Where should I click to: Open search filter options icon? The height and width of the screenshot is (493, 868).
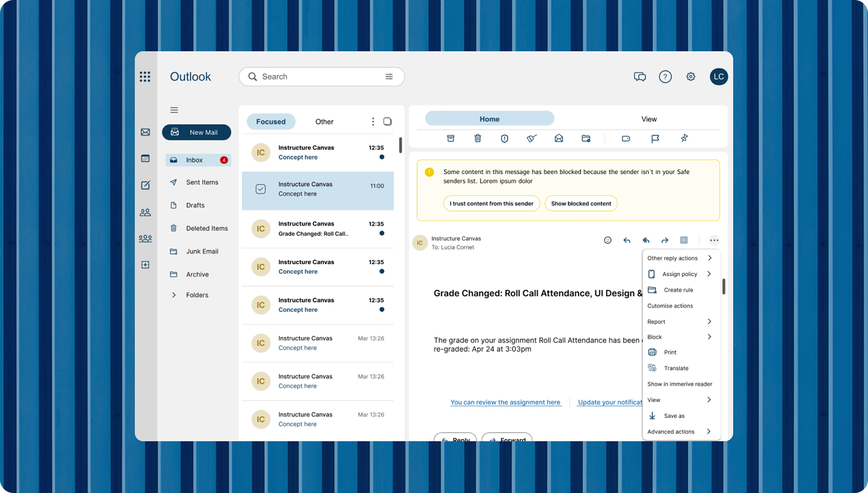pyautogui.click(x=389, y=76)
